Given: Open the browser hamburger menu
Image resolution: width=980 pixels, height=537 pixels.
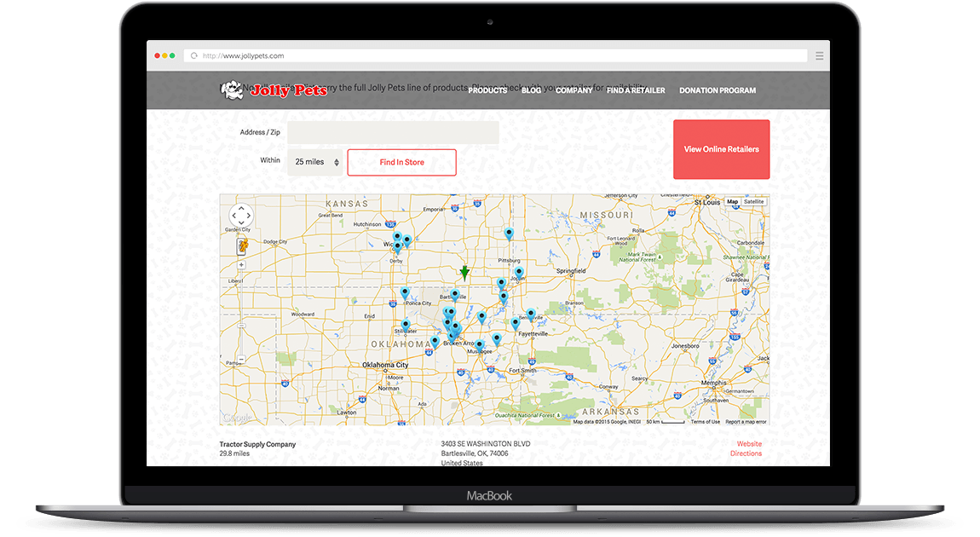Looking at the screenshot, I should (820, 55).
